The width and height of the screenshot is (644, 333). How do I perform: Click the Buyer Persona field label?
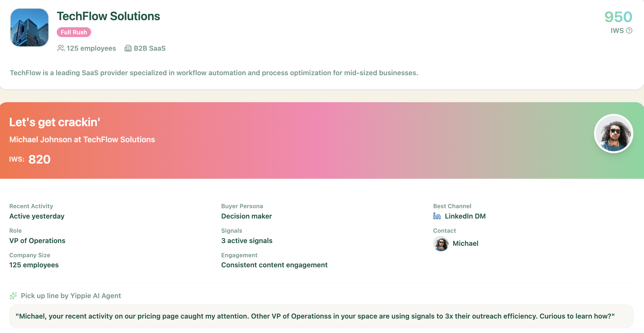[x=242, y=206]
